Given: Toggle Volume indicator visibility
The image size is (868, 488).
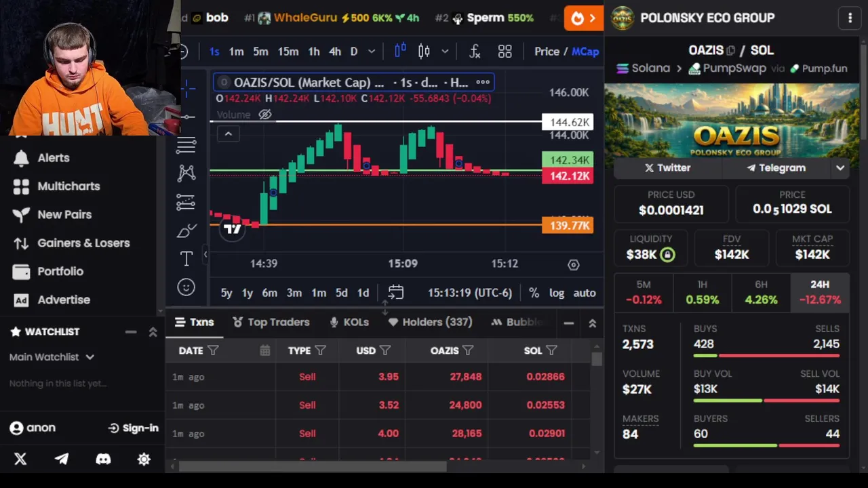Looking at the screenshot, I should pyautogui.click(x=265, y=115).
